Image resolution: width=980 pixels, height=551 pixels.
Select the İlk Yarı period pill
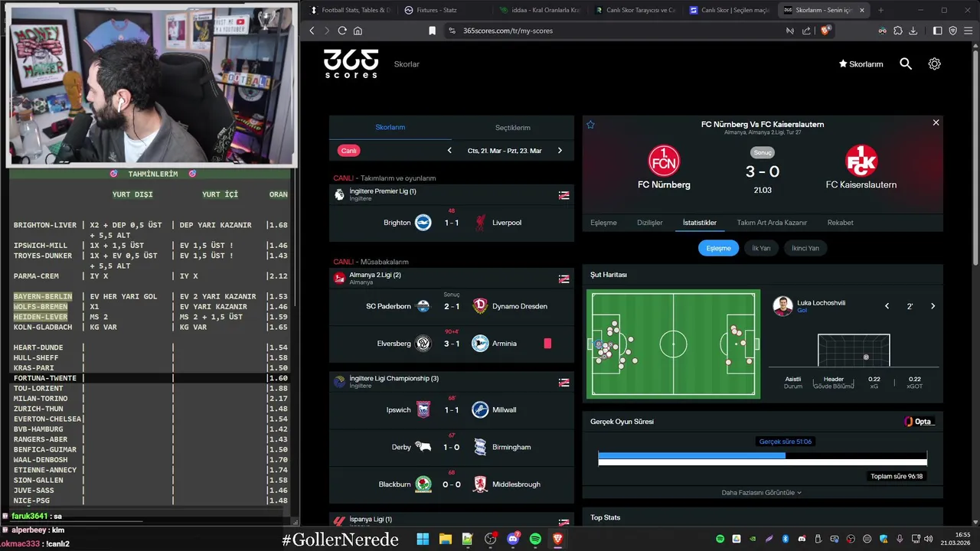coord(761,248)
